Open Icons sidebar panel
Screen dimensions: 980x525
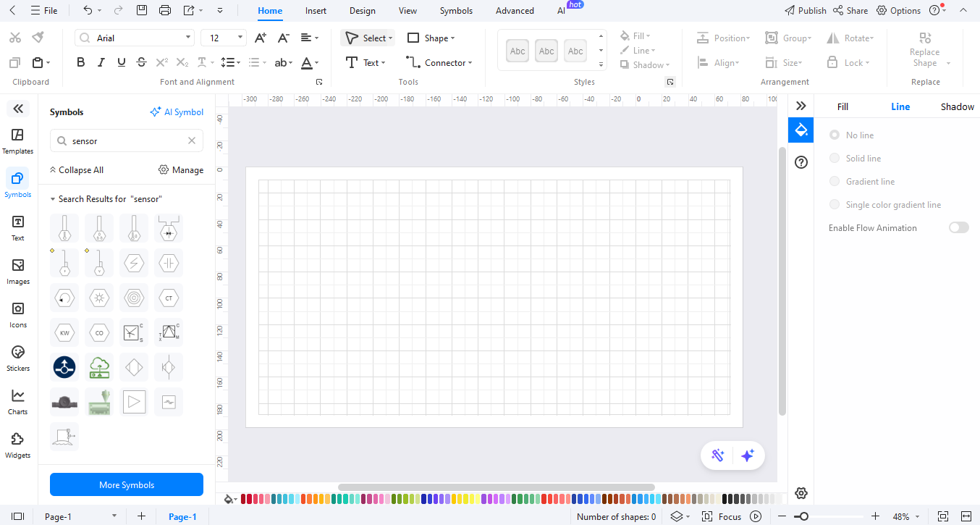click(18, 315)
